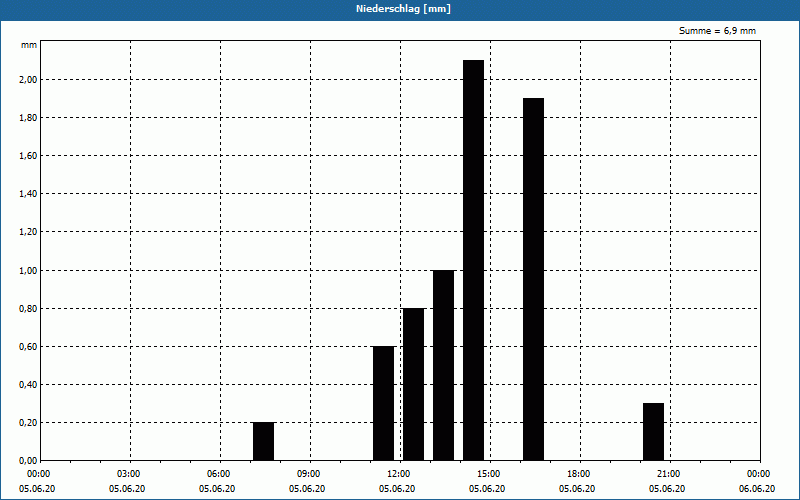The height and width of the screenshot is (500, 800).
Task: Click the 1,40 y-axis label
Action: pos(28,194)
